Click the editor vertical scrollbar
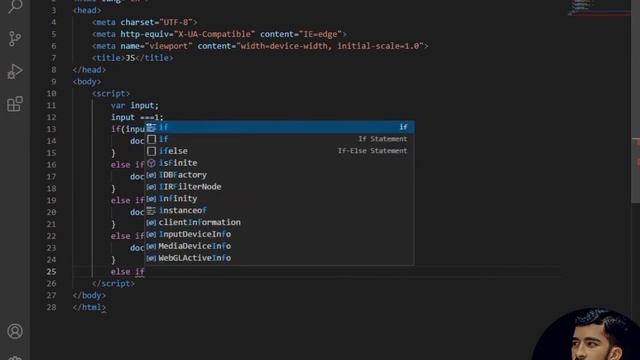 tap(636, 102)
